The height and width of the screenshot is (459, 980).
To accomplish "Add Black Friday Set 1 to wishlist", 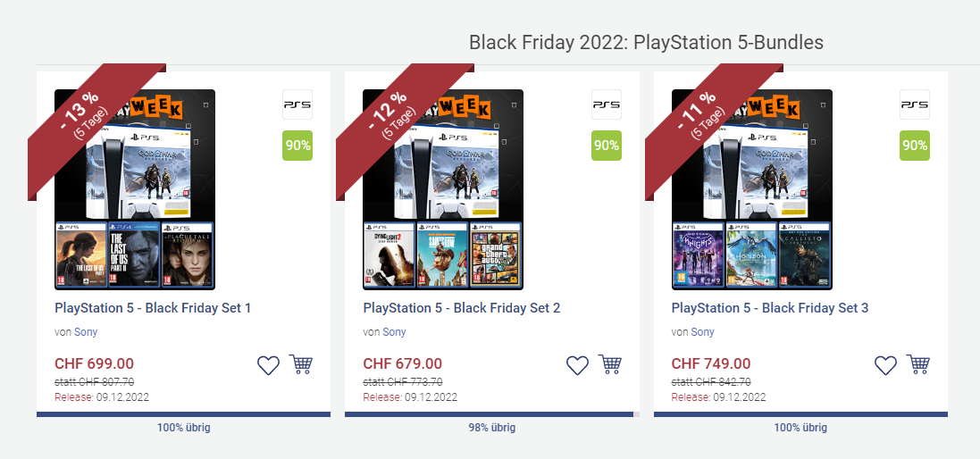I will click(x=269, y=365).
